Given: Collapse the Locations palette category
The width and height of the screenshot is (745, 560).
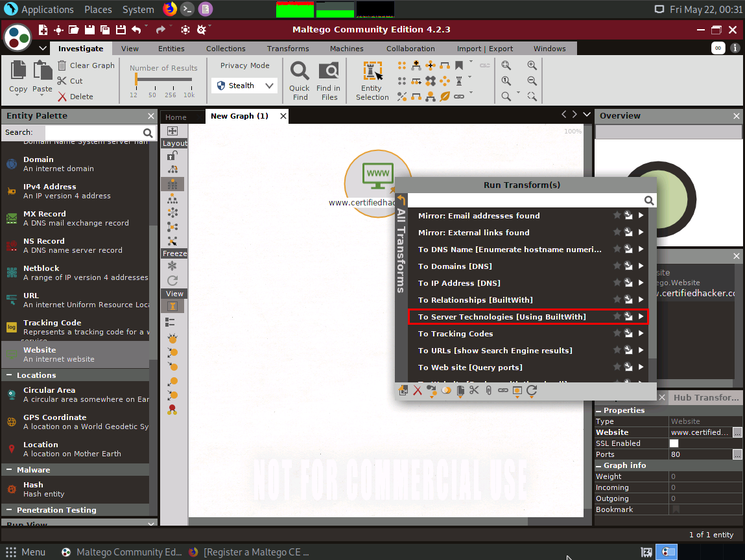Looking at the screenshot, I should click(9, 375).
